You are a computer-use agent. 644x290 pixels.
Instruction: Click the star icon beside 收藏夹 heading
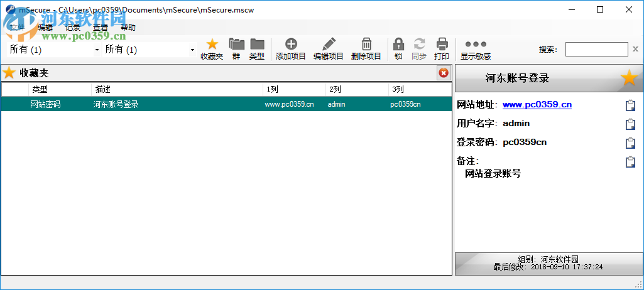coord(9,73)
